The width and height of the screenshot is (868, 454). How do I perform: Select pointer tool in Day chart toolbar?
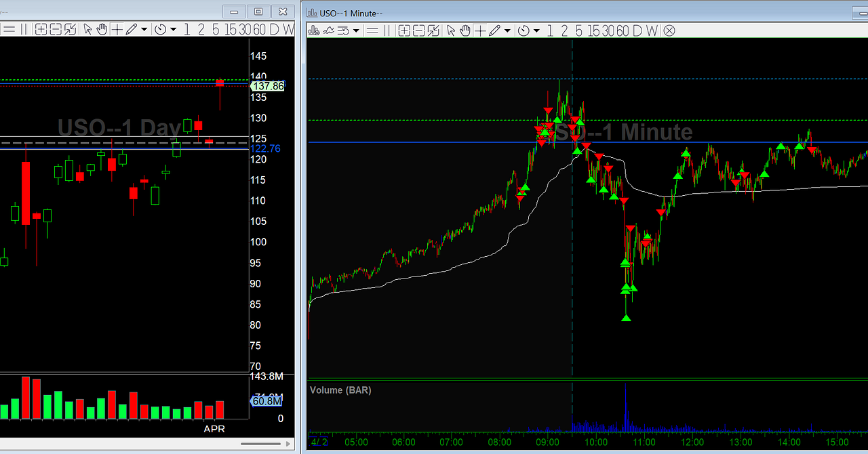coord(87,29)
